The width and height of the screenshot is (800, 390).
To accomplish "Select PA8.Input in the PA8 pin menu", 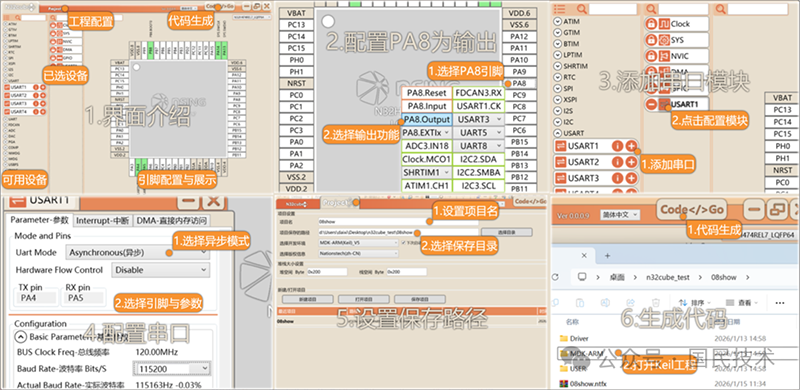I will coord(427,106).
